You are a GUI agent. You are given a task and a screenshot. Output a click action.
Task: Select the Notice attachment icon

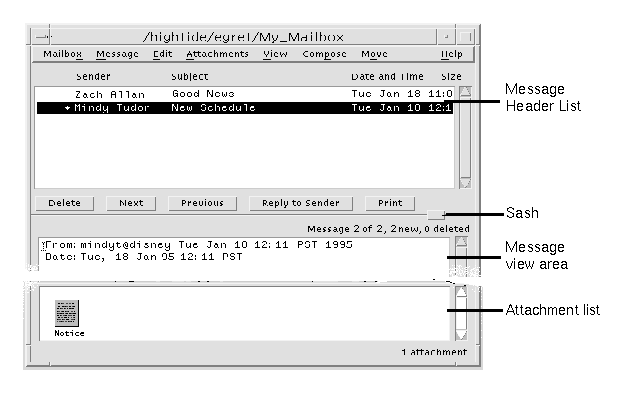67,313
